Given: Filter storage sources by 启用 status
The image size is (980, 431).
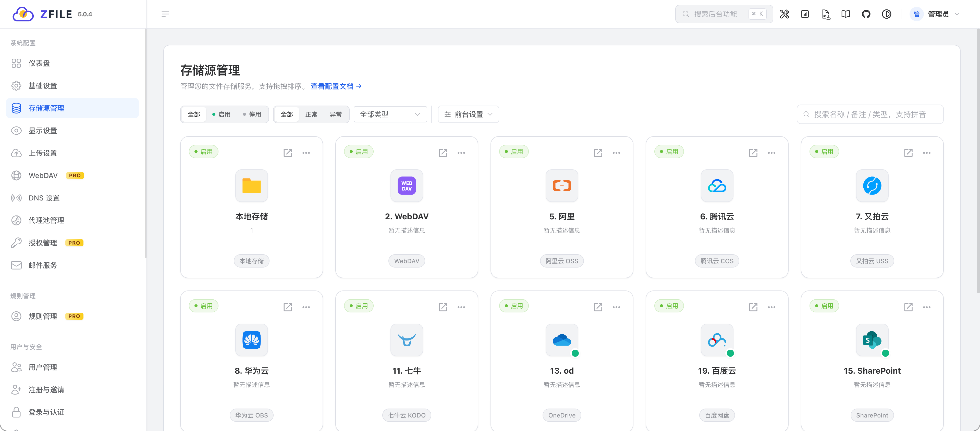Looking at the screenshot, I should click(222, 115).
